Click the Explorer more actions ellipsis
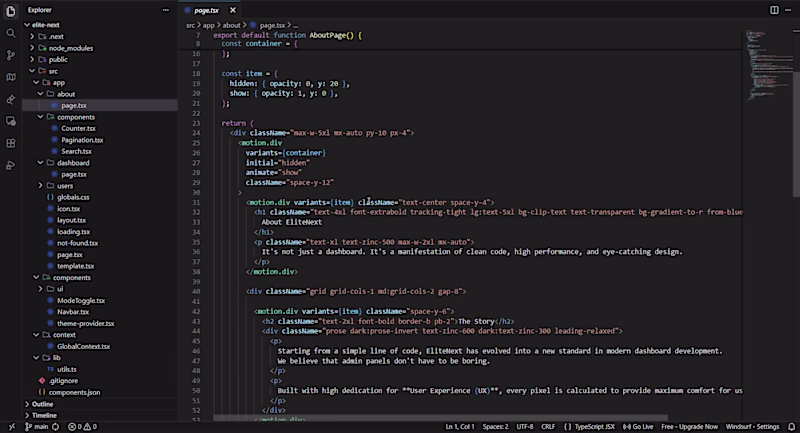Viewport: 800px width, 433px height. click(166, 10)
